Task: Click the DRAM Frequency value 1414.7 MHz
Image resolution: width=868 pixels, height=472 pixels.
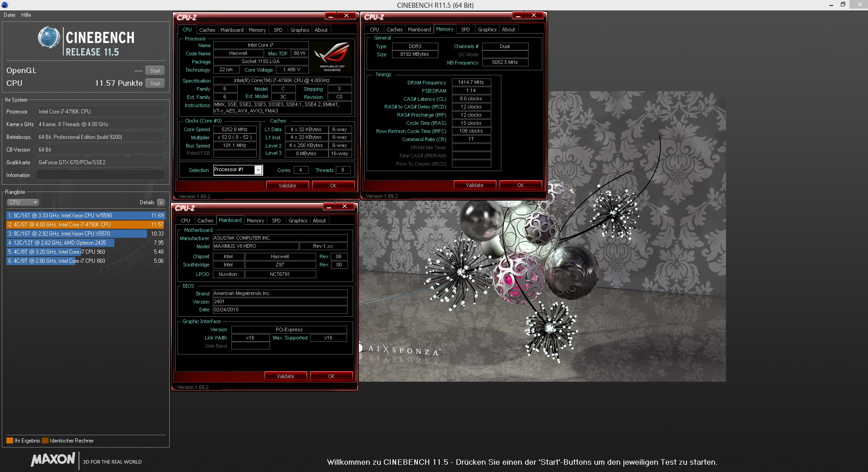Action: point(471,82)
